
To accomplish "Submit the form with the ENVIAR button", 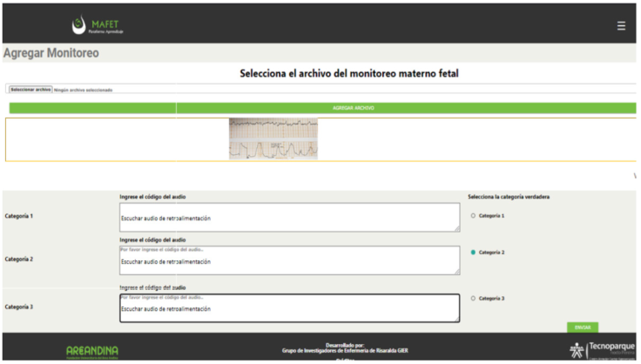I will [582, 327].
